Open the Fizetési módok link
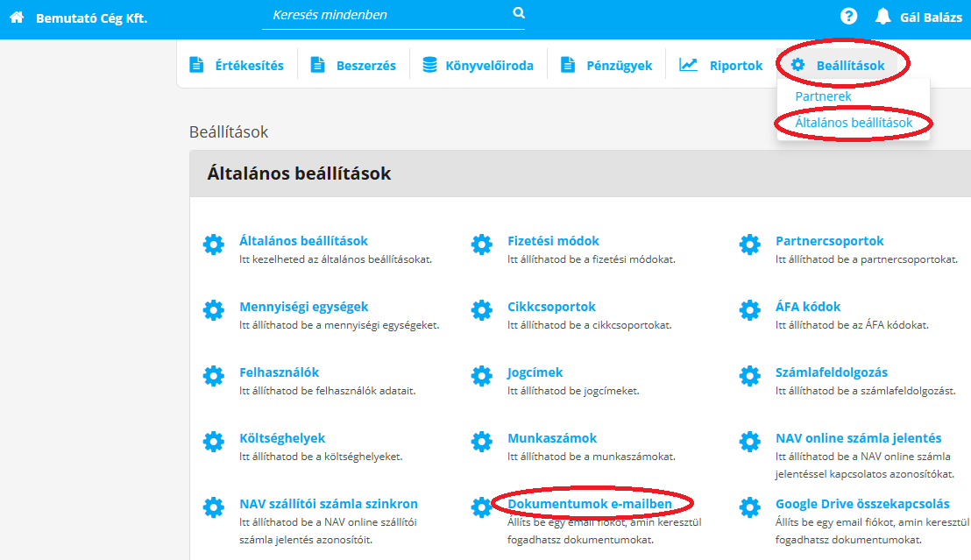 coord(553,240)
